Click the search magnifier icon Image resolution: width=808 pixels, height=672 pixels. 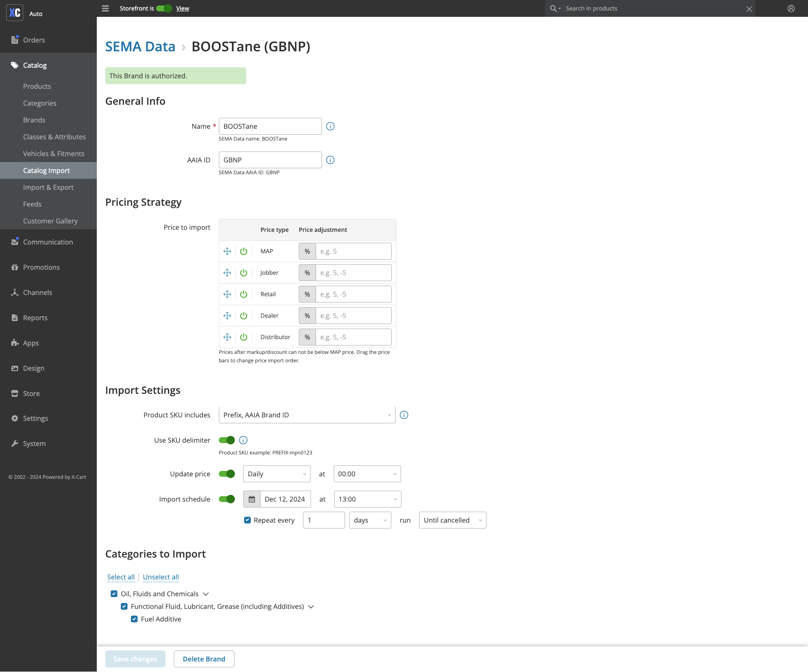coord(553,8)
